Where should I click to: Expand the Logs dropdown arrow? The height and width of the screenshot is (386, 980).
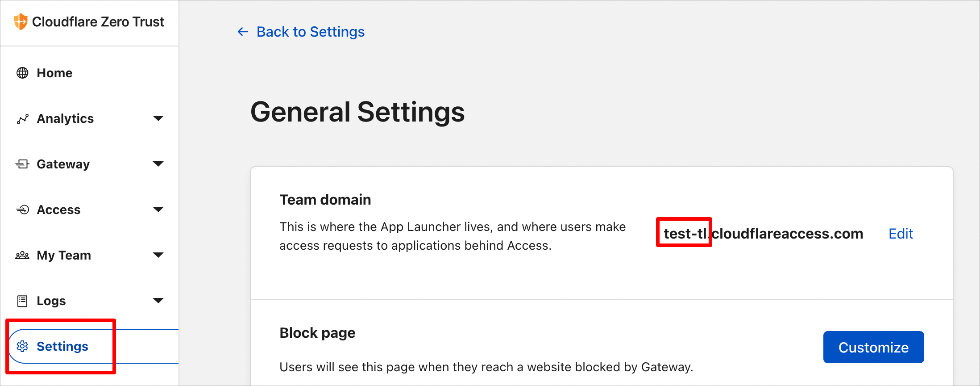pos(158,301)
